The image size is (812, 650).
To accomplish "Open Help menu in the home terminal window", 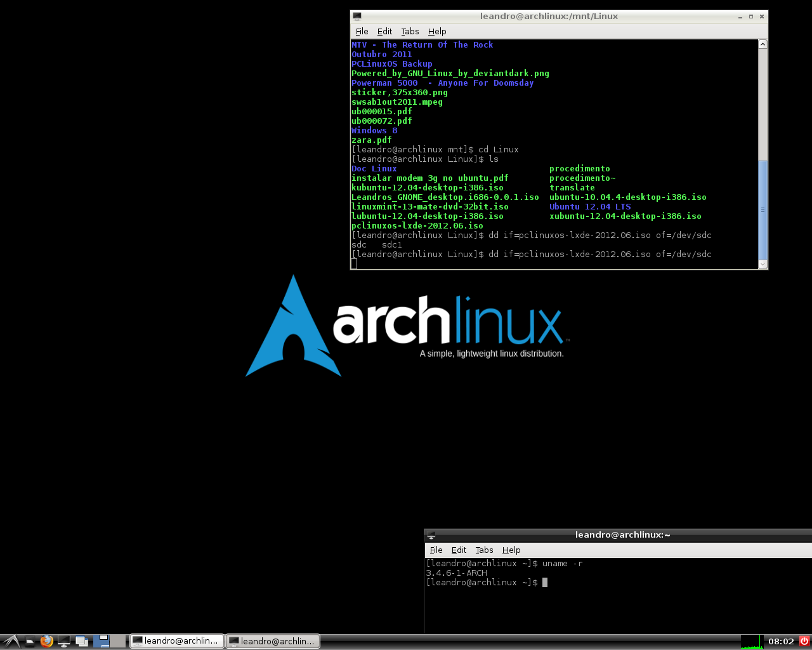I will coord(511,550).
